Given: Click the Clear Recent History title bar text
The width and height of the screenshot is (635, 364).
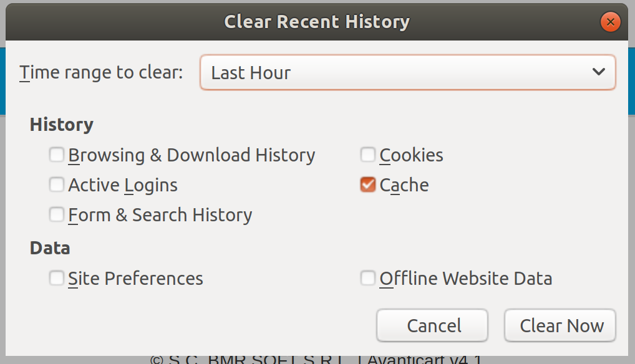Looking at the screenshot, I should tap(317, 21).
